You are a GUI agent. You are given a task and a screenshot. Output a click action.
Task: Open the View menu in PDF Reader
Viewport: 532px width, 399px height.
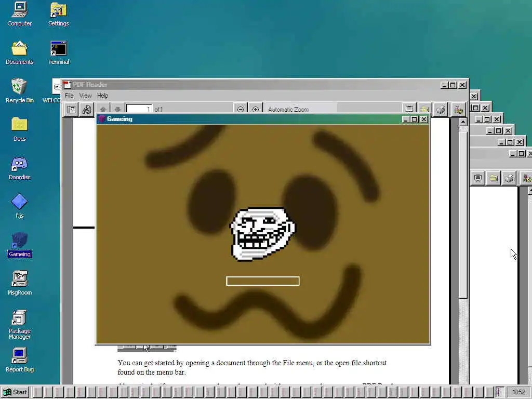pyautogui.click(x=85, y=96)
